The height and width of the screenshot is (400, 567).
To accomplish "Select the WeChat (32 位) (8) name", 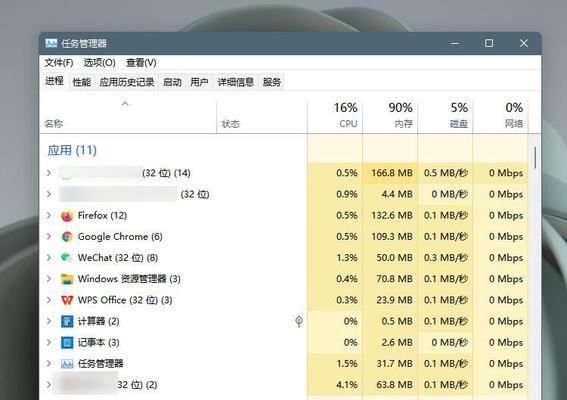I will [x=118, y=258].
